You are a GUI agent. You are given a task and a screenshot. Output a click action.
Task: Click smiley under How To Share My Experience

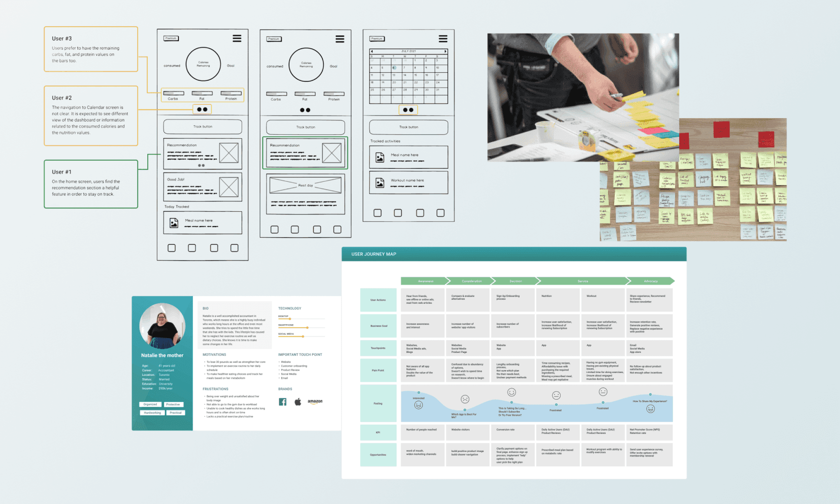pos(650,408)
